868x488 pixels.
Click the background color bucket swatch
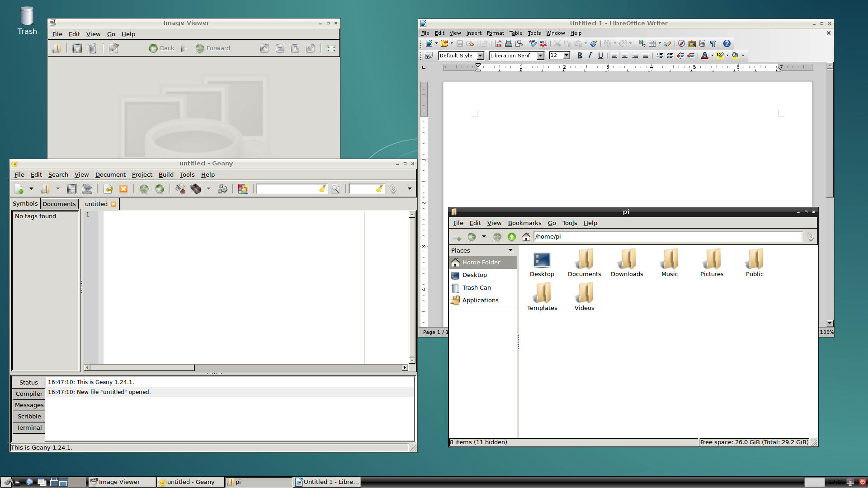click(736, 56)
